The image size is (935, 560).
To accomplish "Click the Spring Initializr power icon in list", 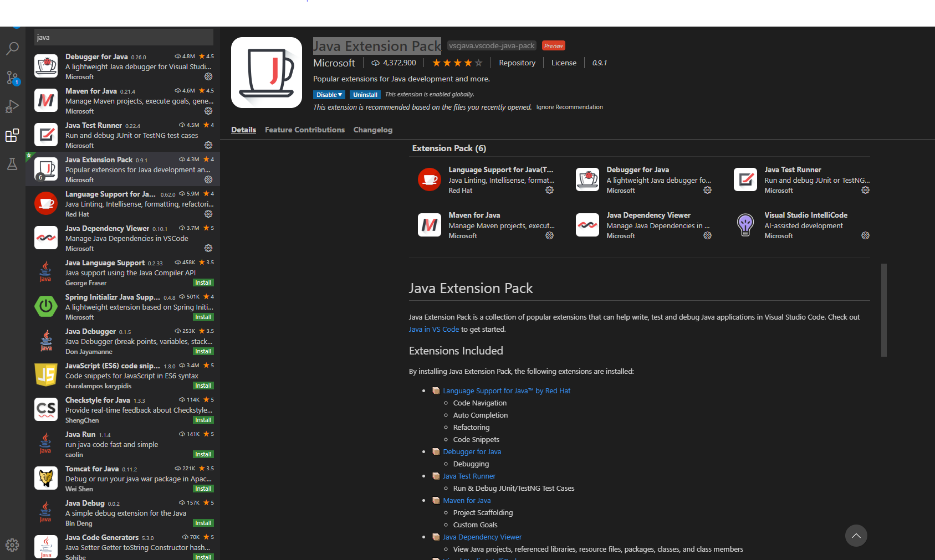I will [x=46, y=306].
